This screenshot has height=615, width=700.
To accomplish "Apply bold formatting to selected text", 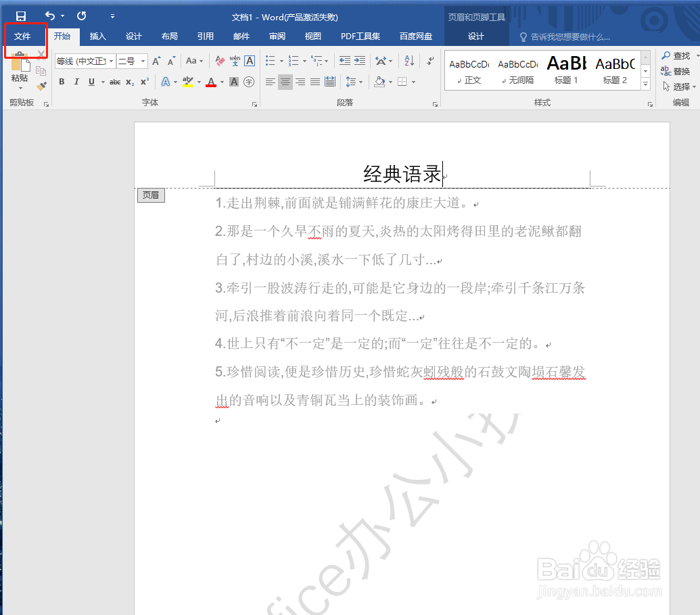I will (61, 82).
